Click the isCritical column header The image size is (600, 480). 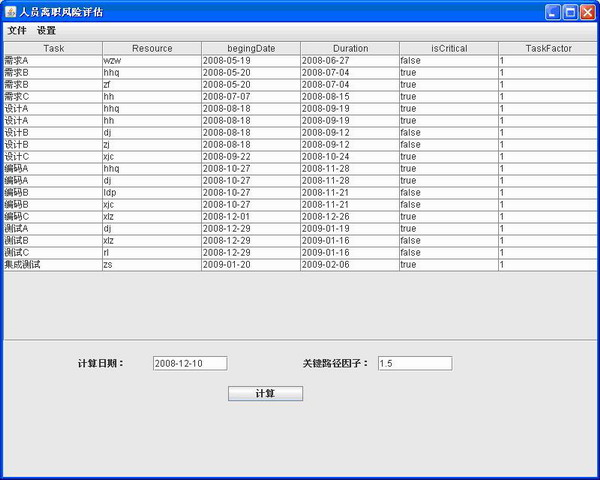coord(449,48)
